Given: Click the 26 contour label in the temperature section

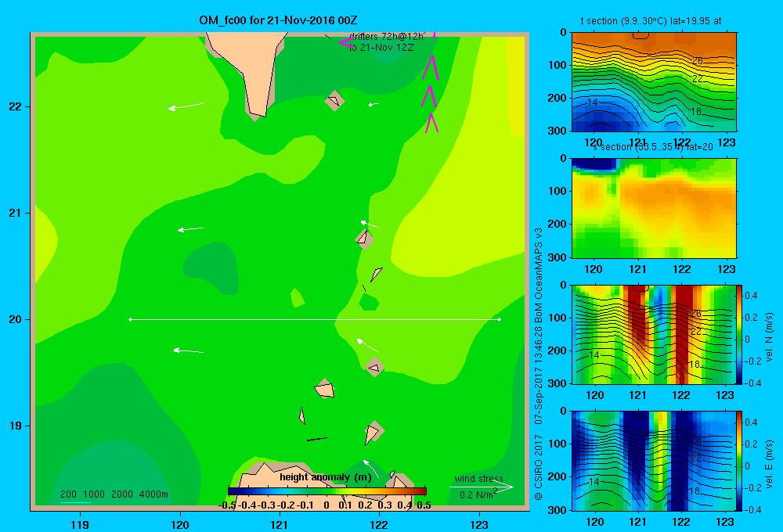Looking at the screenshot, I should [x=697, y=61].
